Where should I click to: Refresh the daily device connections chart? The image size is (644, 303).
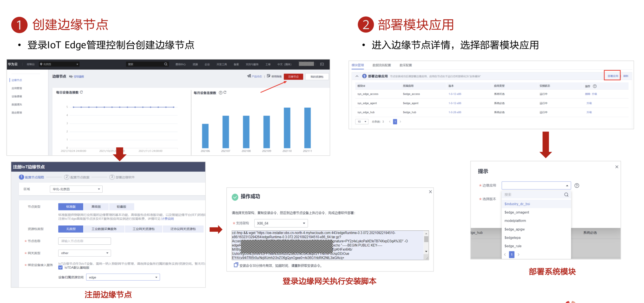(x=82, y=92)
